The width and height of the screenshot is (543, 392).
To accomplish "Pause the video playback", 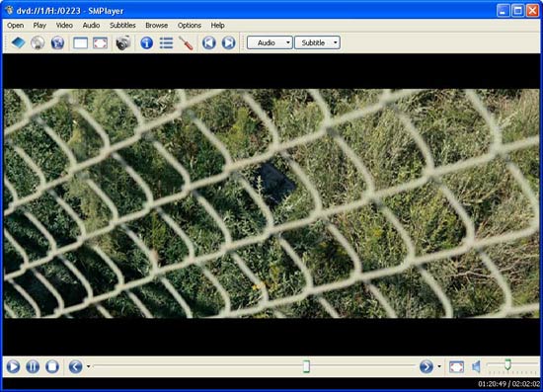I will pos(33,366).
